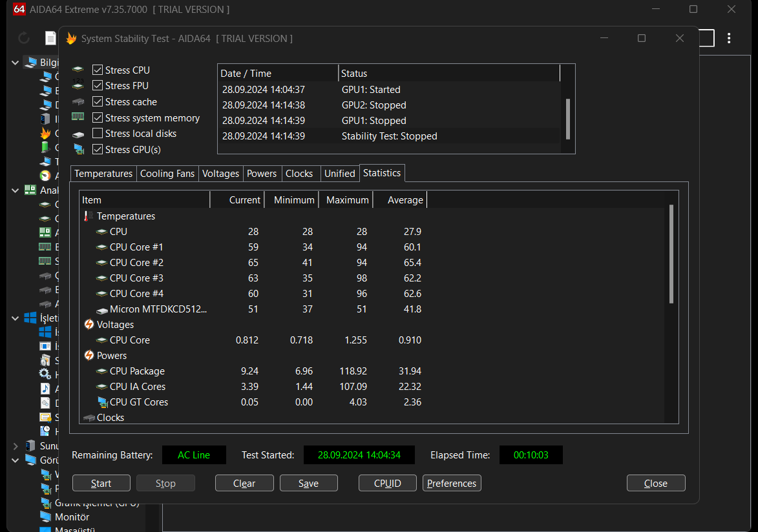Uncheck the Stress CPU checkbox

98,70
